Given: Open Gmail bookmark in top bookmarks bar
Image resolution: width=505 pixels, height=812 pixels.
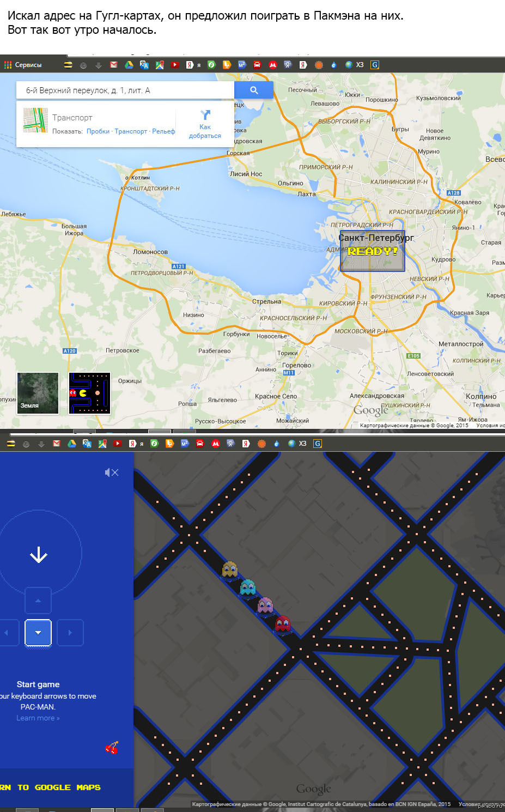Looking at the screenshot, I should pyautogui.click(x=113, y=65).
